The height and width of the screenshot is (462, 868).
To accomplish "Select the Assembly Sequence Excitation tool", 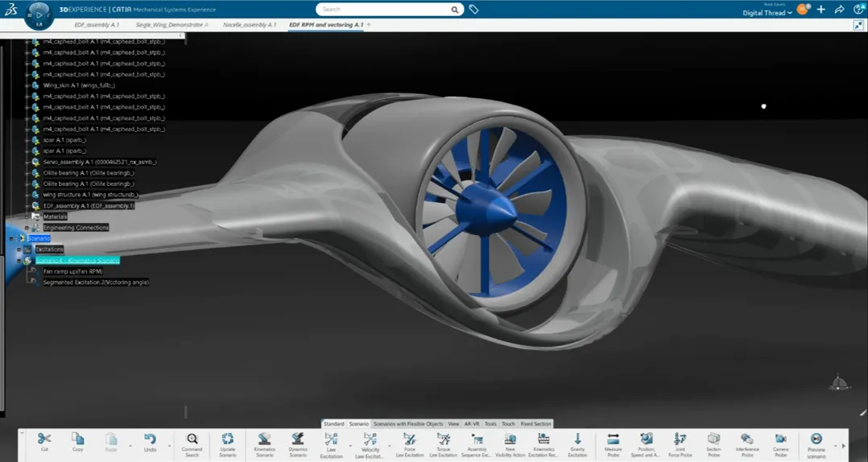I will pos(477,445).
